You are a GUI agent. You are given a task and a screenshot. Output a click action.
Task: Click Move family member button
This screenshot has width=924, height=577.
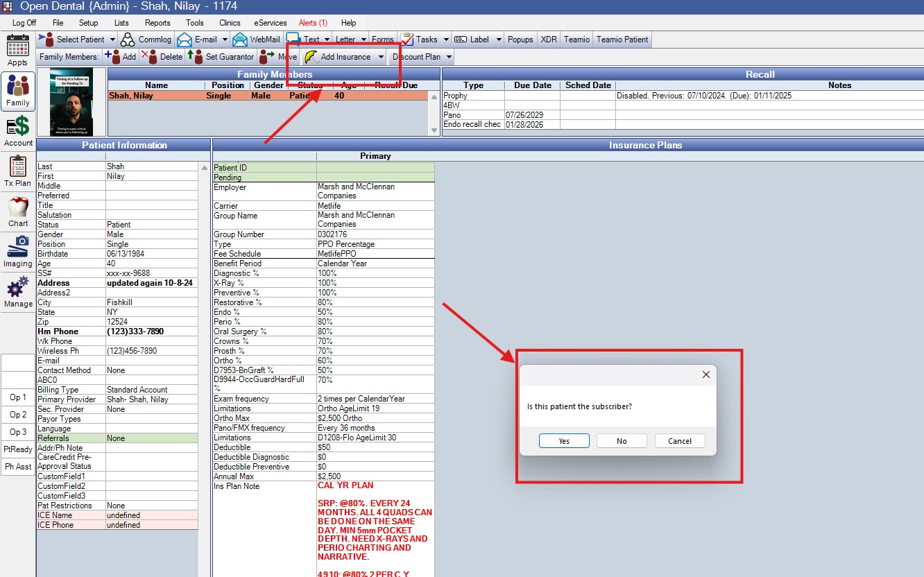pyautogui.click(x=278, y=57)
